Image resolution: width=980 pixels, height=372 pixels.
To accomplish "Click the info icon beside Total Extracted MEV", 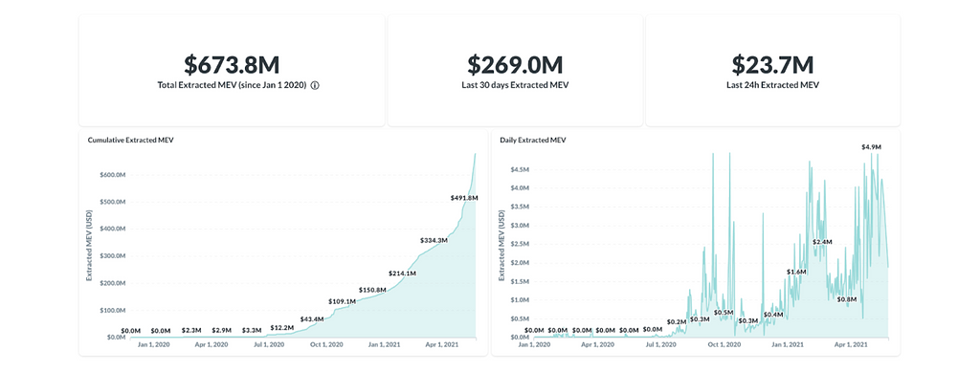I will coord(315,85).
